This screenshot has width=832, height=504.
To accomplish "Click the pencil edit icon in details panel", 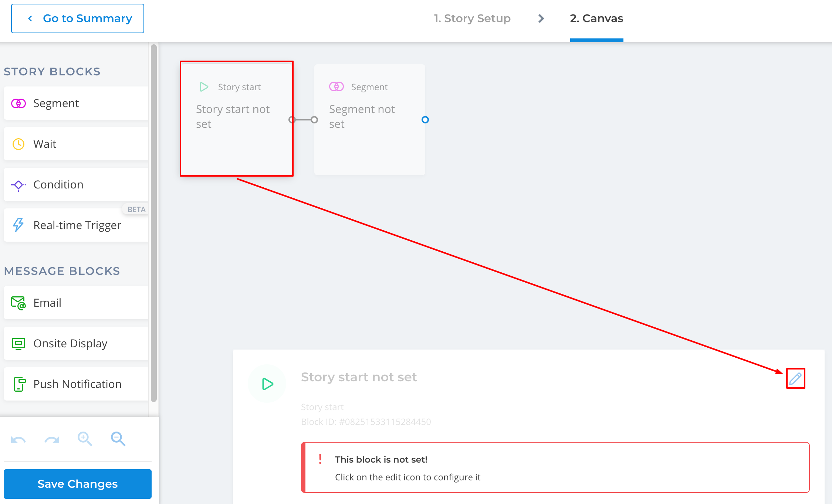I will (x=795, y=378).
